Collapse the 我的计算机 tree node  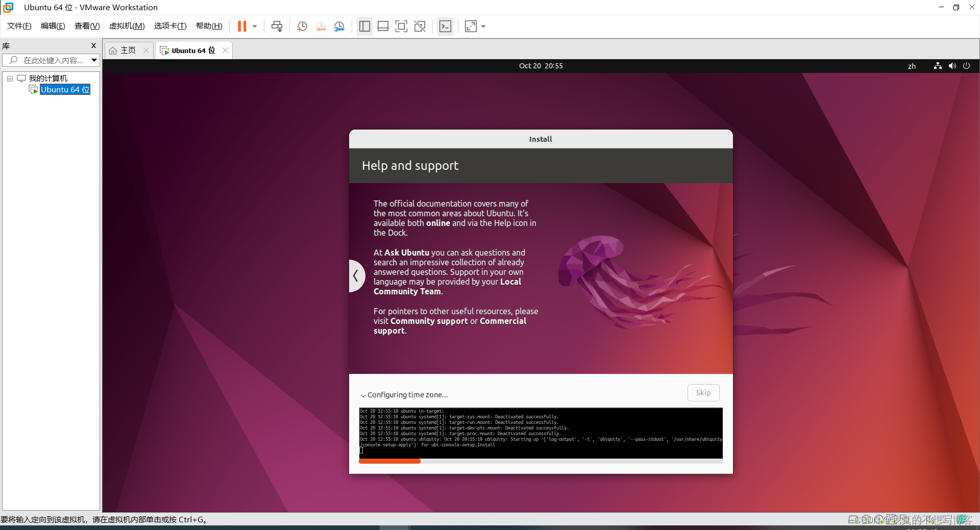[10, 79]
